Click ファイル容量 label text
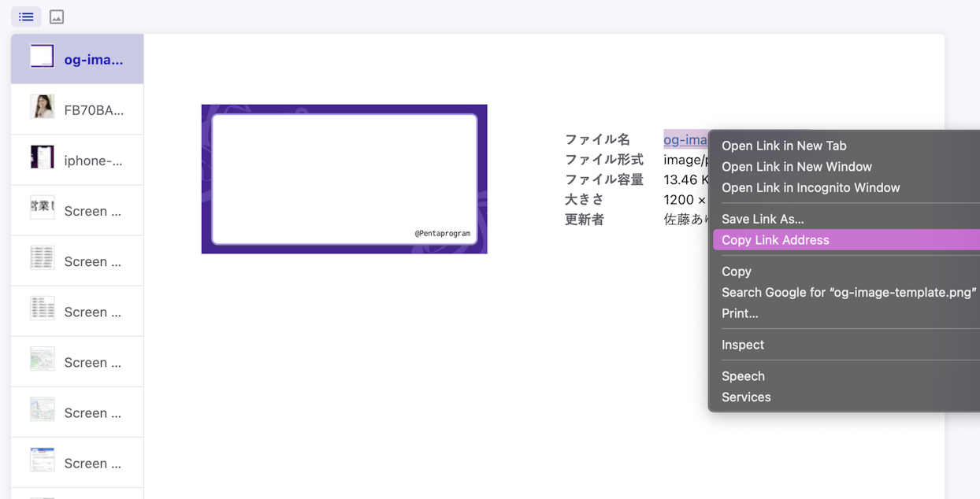 [x=604, y=179]
